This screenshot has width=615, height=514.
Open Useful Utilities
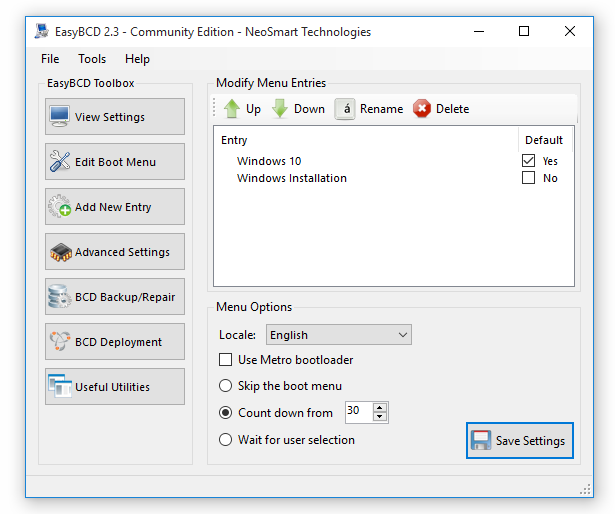pyautogui.click(x=115, y=386)
